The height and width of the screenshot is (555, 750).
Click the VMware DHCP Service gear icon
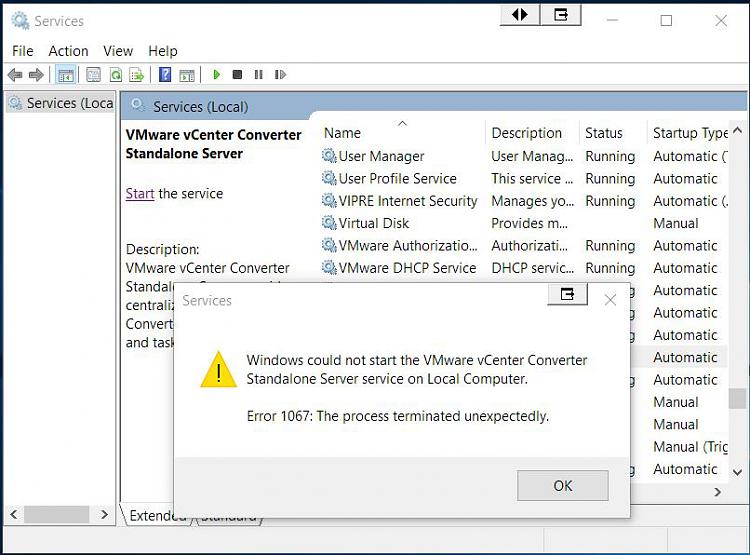329,267
